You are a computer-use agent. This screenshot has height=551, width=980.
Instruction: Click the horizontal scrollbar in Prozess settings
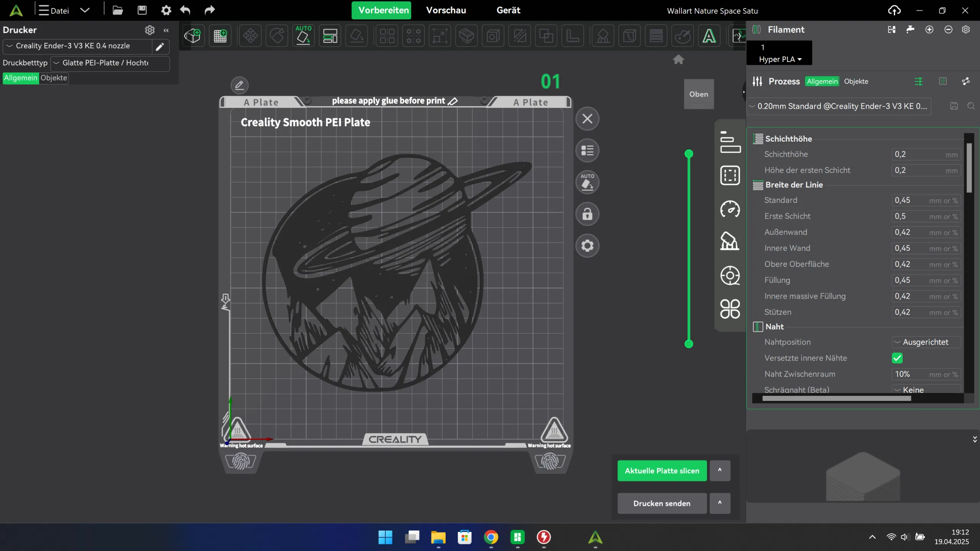(x=836, y=398)
